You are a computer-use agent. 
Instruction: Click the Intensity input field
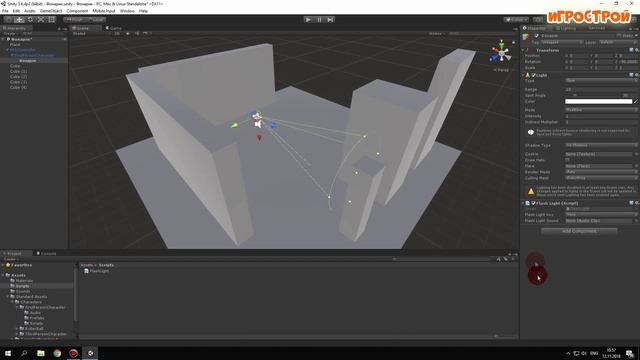601,116
